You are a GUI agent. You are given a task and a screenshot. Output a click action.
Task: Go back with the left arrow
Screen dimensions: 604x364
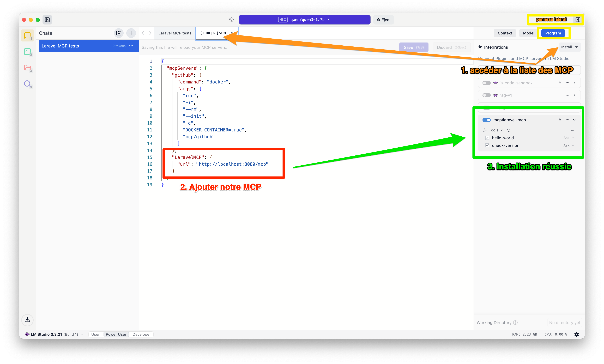pyautogui.click(x=143, y=33)
